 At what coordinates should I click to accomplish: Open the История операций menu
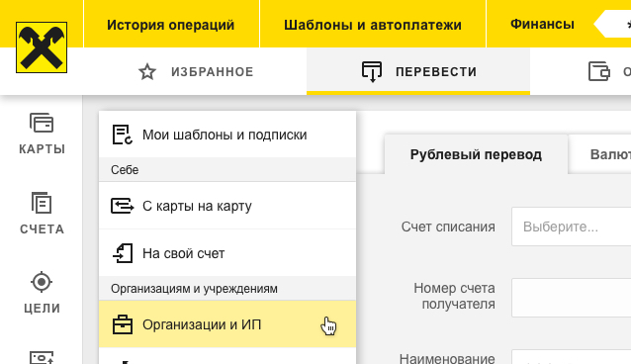(x=171, y=25)
